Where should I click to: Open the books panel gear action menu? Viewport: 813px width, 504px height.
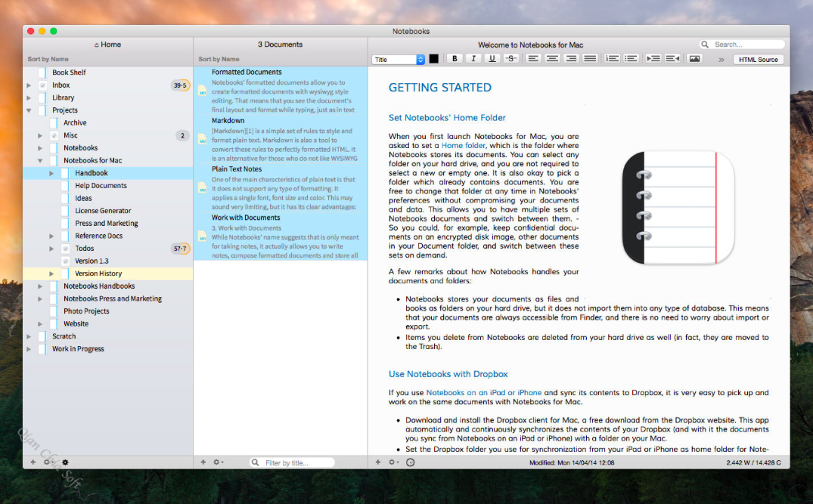click(48, 462)
